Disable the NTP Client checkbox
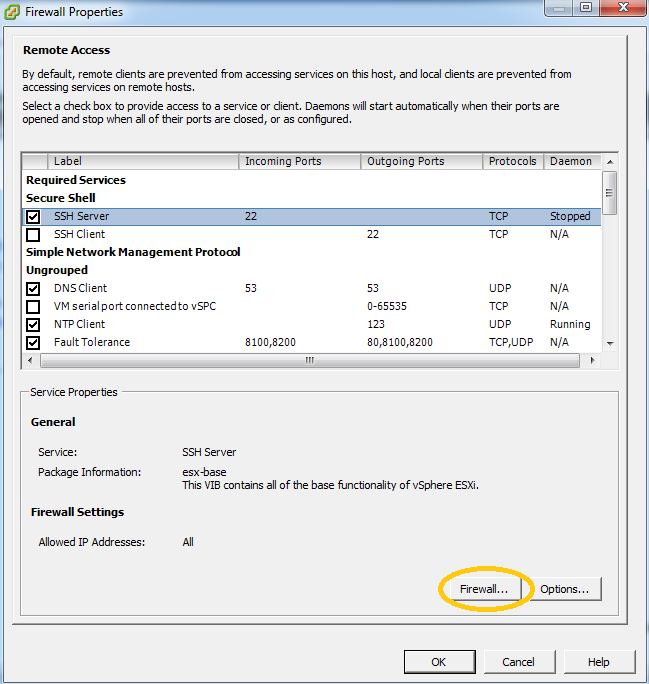Viewport: 649px width, 684px height. click(x=33, y=325)
